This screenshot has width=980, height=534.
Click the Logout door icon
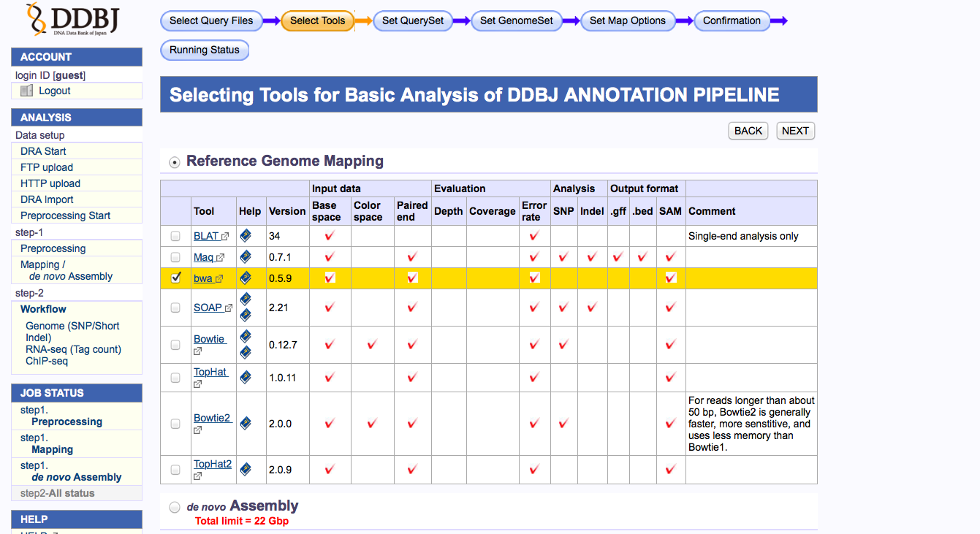click(27, 91)
